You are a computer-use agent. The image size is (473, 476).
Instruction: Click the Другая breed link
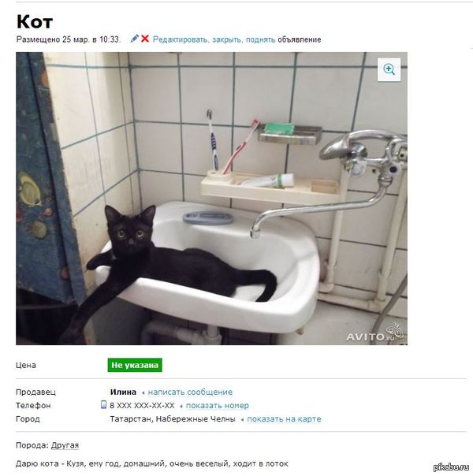[65, 445]
